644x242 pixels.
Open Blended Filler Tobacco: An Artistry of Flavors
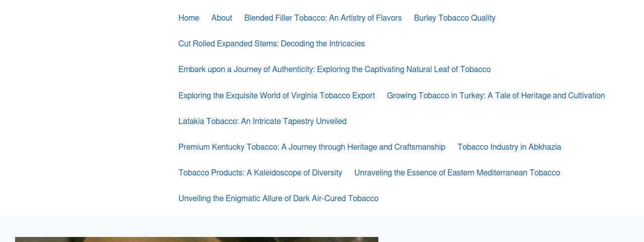[x=323, y=18]
